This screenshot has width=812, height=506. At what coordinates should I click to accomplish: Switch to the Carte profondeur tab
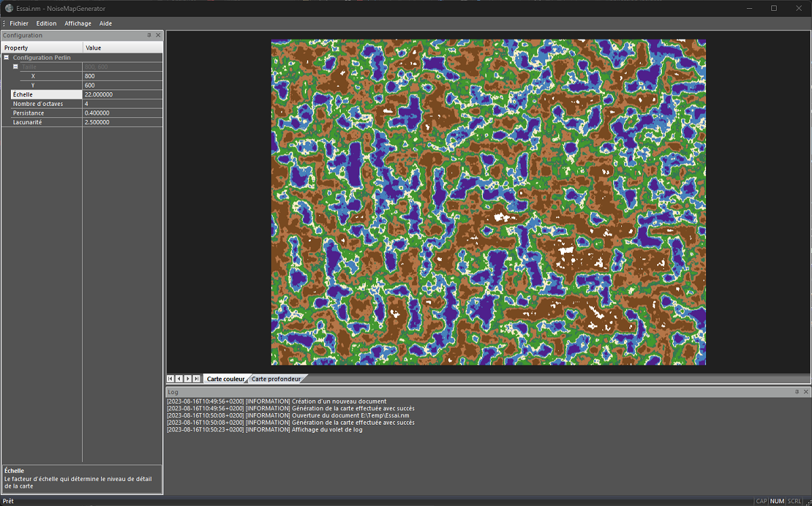coord(276,378)
